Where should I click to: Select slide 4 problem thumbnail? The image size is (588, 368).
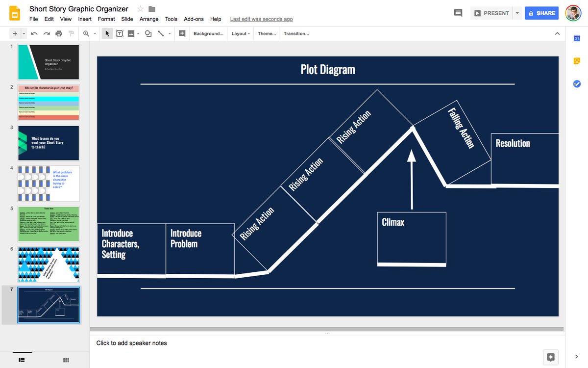[x=49, y=184]
